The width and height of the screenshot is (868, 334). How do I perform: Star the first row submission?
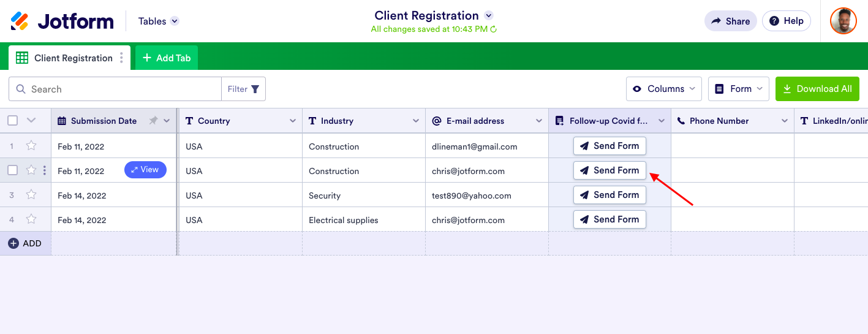pyautogui.click(x=31, y=146)
